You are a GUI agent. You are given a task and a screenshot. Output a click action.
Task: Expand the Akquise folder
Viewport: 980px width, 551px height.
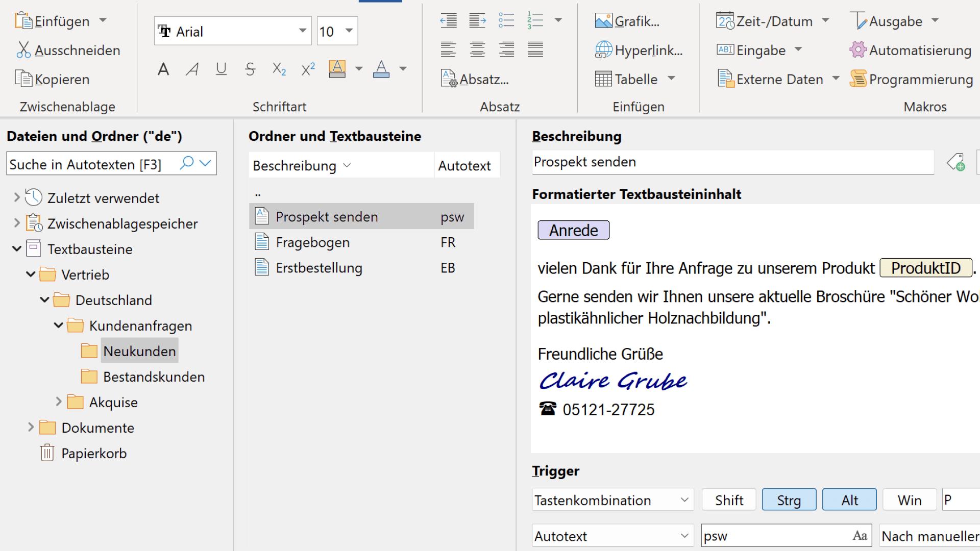pyautogui.click(x=59, y=402)
